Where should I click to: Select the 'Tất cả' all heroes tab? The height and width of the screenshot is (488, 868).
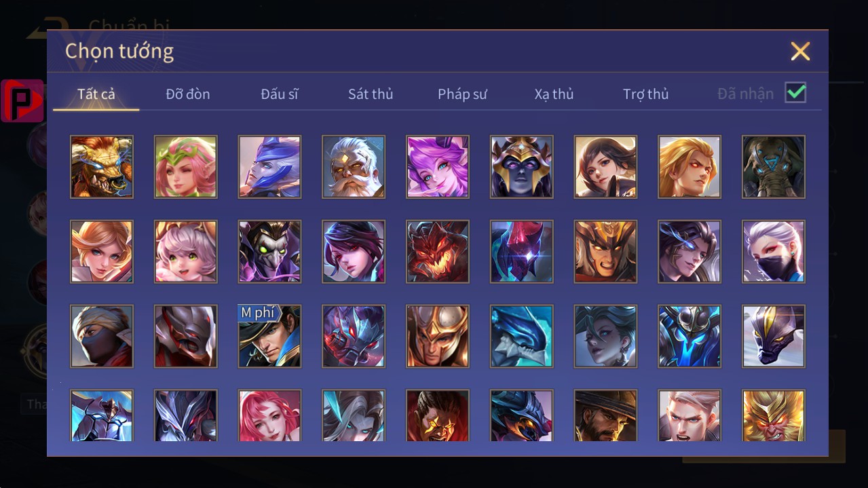96,94
